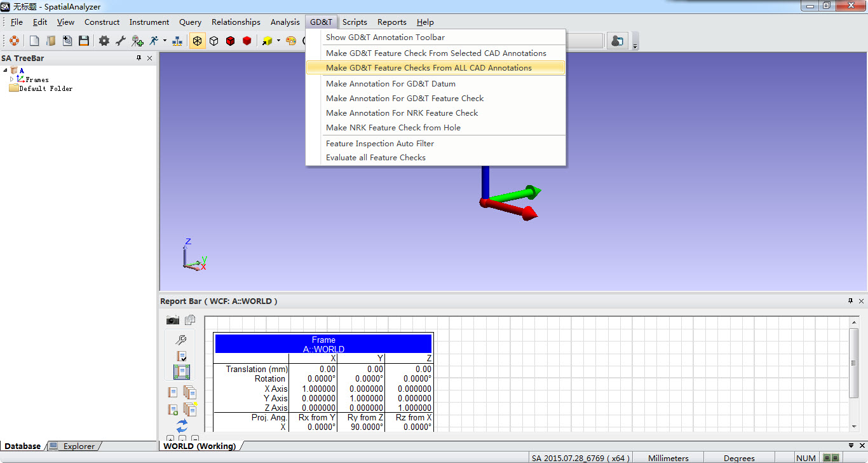Open dropdown arrow beside running man icon

point(165,41)
